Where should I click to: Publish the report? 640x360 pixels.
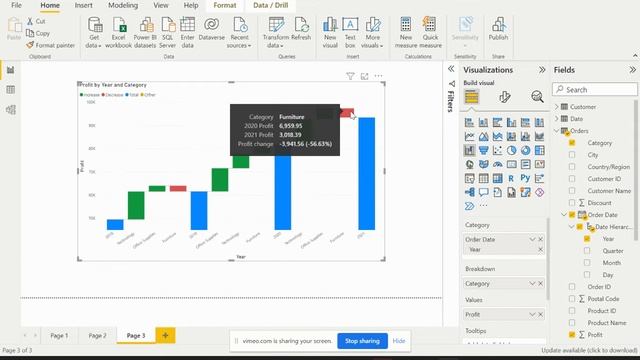coord(498,29)
